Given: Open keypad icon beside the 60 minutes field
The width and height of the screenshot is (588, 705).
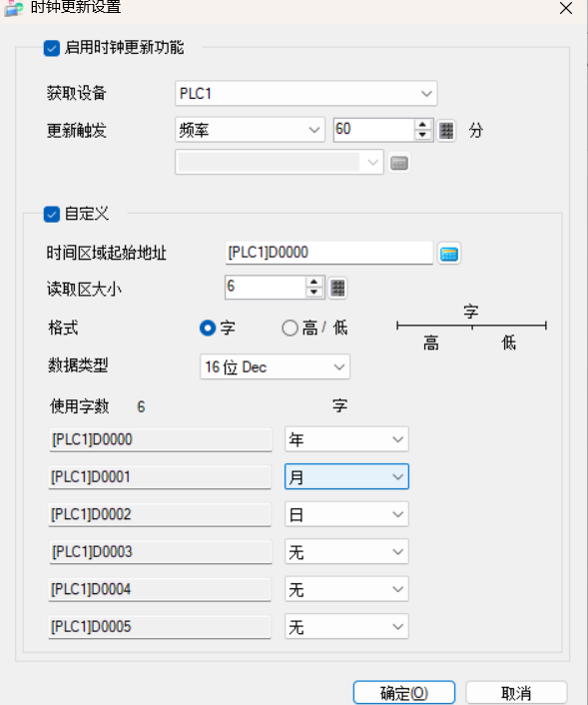Looking at the screenshot, I should pos(446,131).
